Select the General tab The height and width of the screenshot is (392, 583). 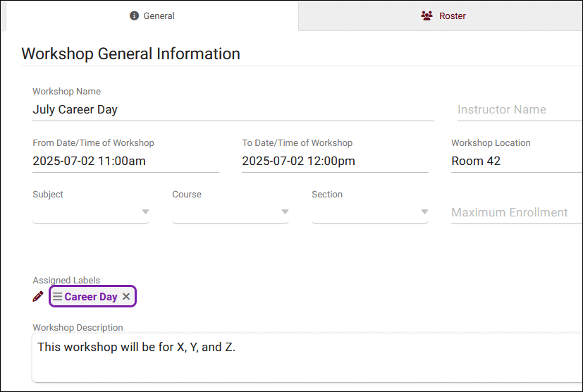tap(152, 16)
